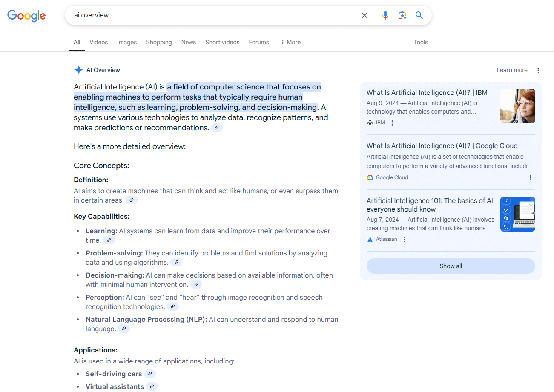554x392 pixels.
Task: Click link icon after Learning bullet
Action: tap(109, 240)
